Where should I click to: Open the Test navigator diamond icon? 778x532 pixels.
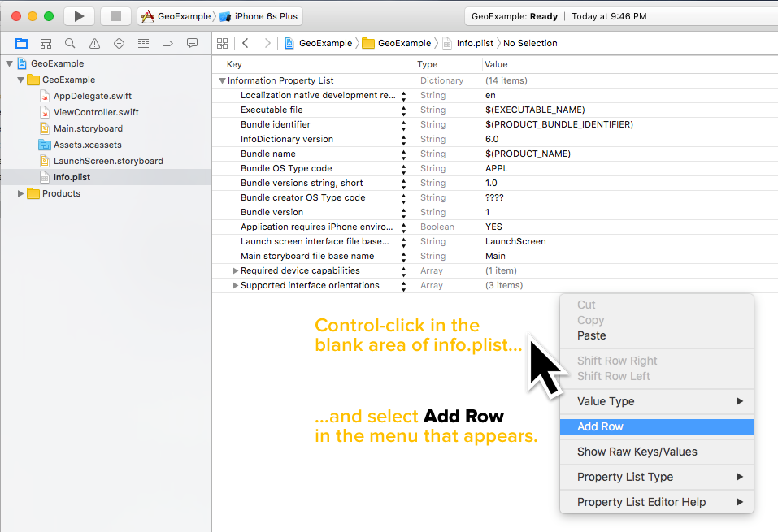point(119,44)
